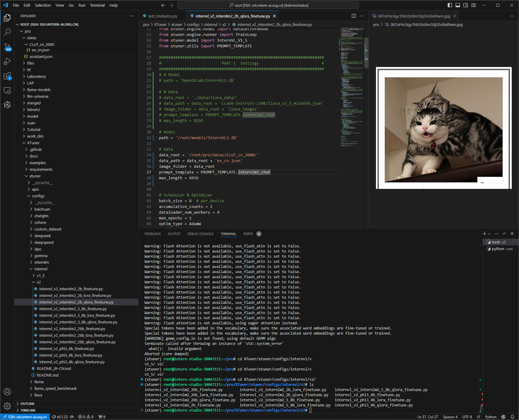This screenshot has width=519, height=420.
Task: Switch to the PROBLEMS panel tab
Action: point(152,234)
